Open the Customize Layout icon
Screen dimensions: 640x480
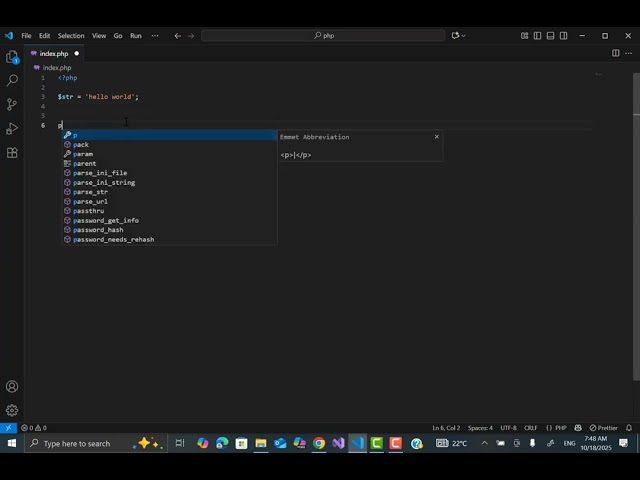pos(524,36)
